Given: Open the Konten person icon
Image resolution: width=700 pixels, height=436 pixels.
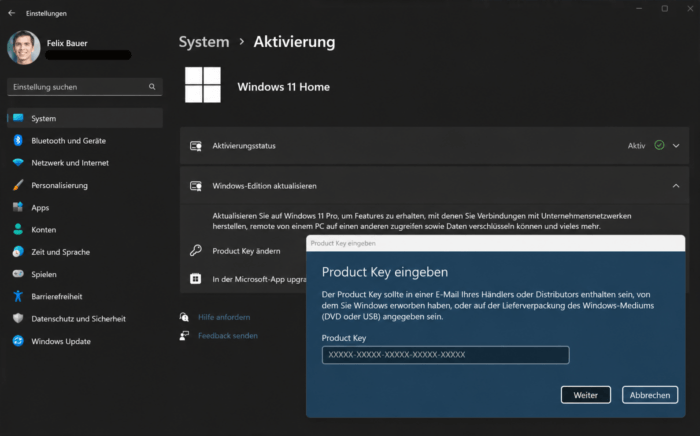Looking at the screenshot, I should pos(18,229).
